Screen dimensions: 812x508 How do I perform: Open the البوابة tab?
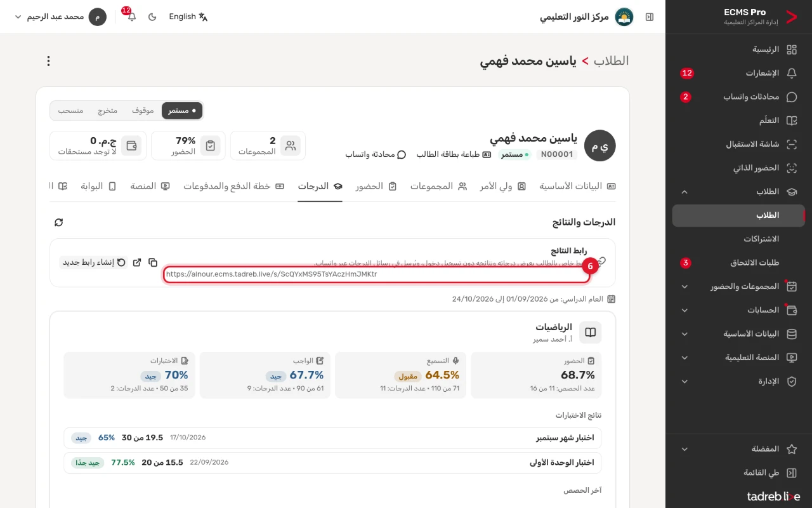98,186
